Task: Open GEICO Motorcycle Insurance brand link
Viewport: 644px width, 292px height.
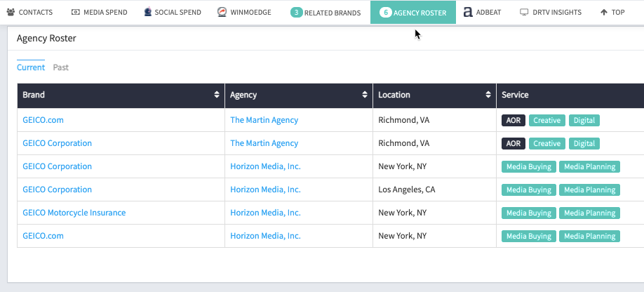Action: pyautogui.click(x=74, y=213)
